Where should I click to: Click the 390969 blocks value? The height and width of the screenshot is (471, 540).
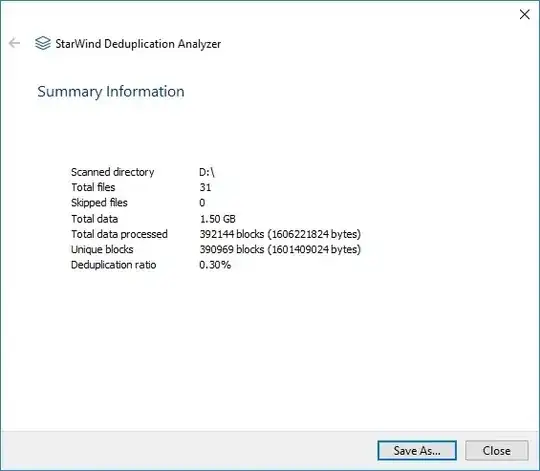280,249
